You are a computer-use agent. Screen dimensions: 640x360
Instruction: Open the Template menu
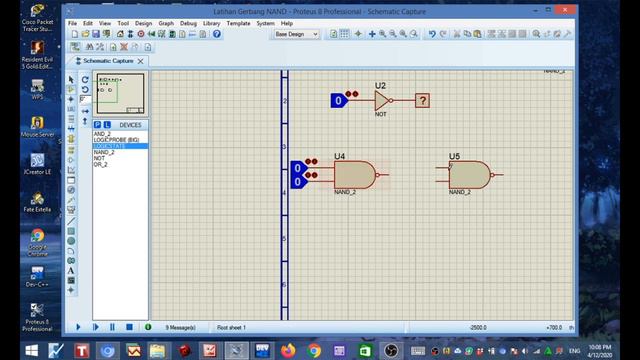pyautogui.click(x=238, y=23)
